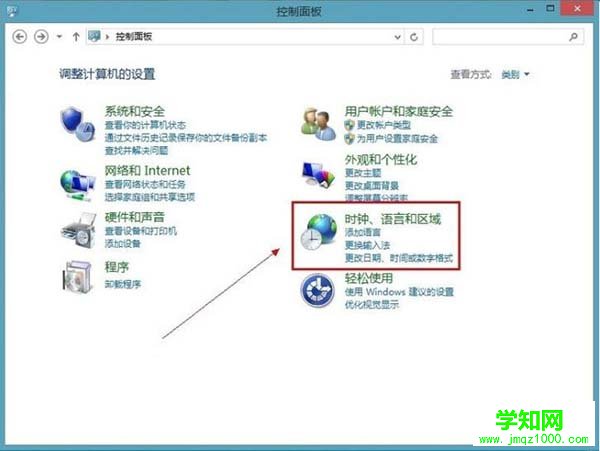Open the 轻松使用 accessibility icon
600x451 pixels.
coord(317,290)
